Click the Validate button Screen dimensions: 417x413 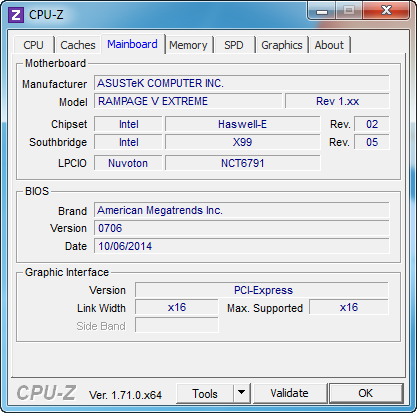click(289, 393)
